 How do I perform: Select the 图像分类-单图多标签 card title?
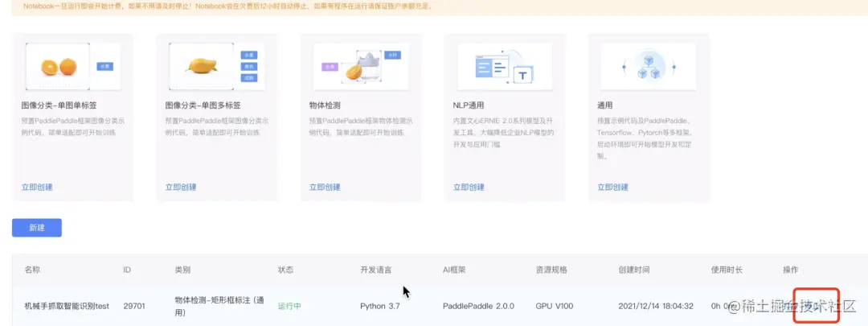(203, 105)
